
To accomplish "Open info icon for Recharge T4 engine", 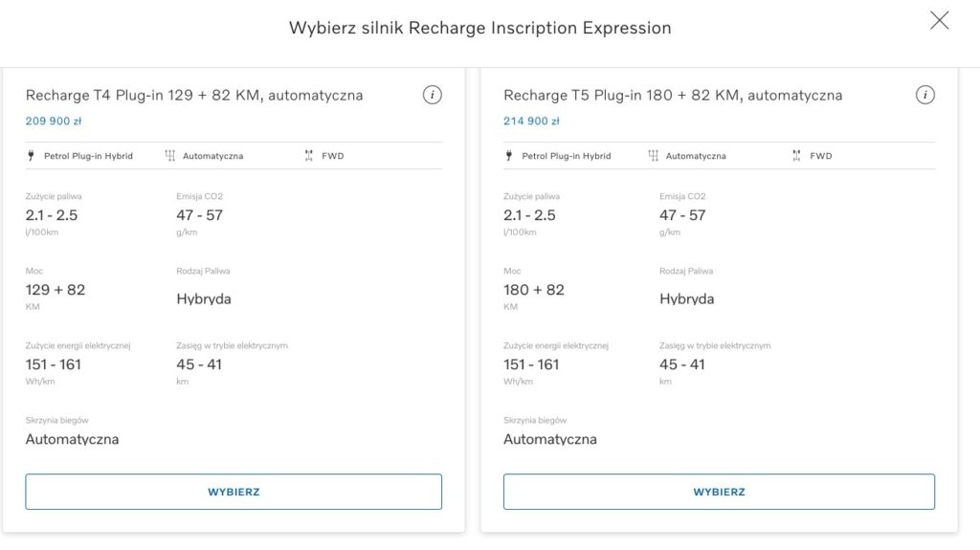I will pos(432,95).
